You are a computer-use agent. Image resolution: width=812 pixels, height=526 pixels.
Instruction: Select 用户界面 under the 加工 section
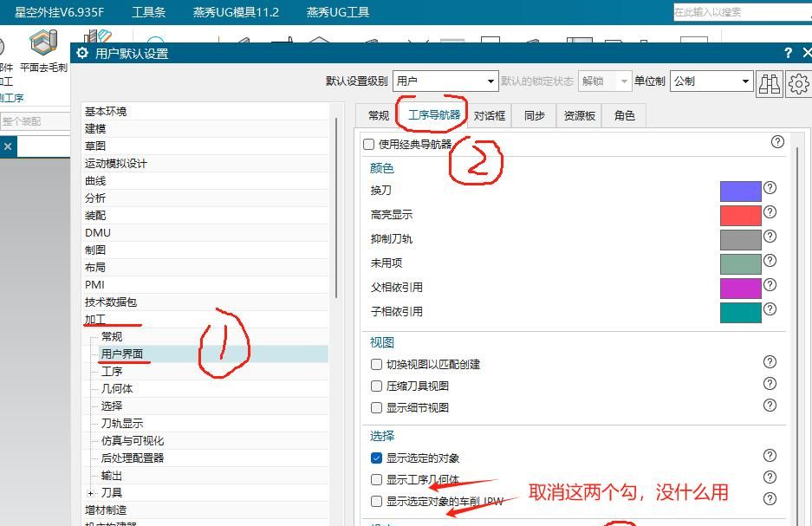[x=123, y=354]
